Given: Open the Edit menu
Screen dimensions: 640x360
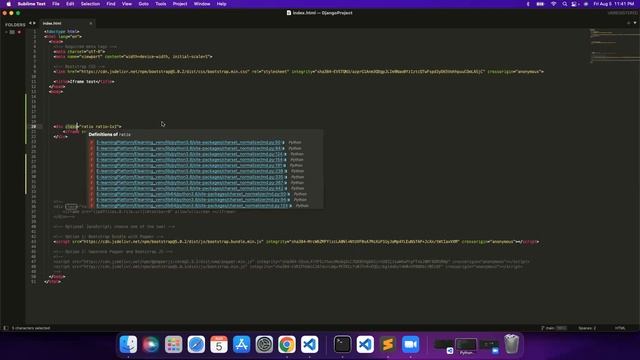Looking at the screenshot, I should point(70,4).
